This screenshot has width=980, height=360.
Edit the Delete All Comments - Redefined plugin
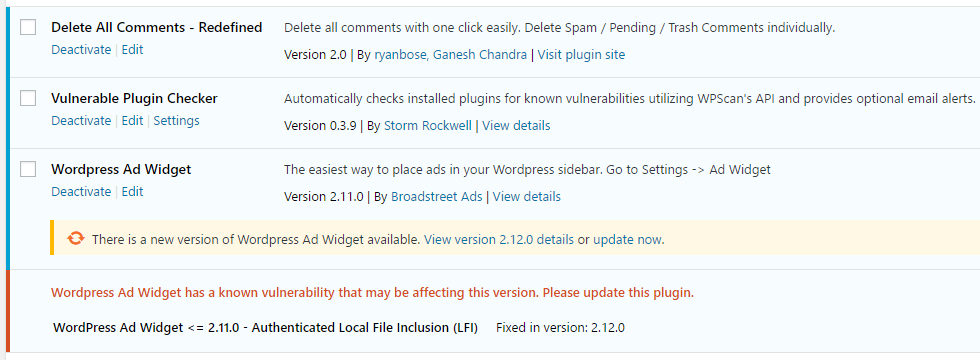[x=132, y=50]
